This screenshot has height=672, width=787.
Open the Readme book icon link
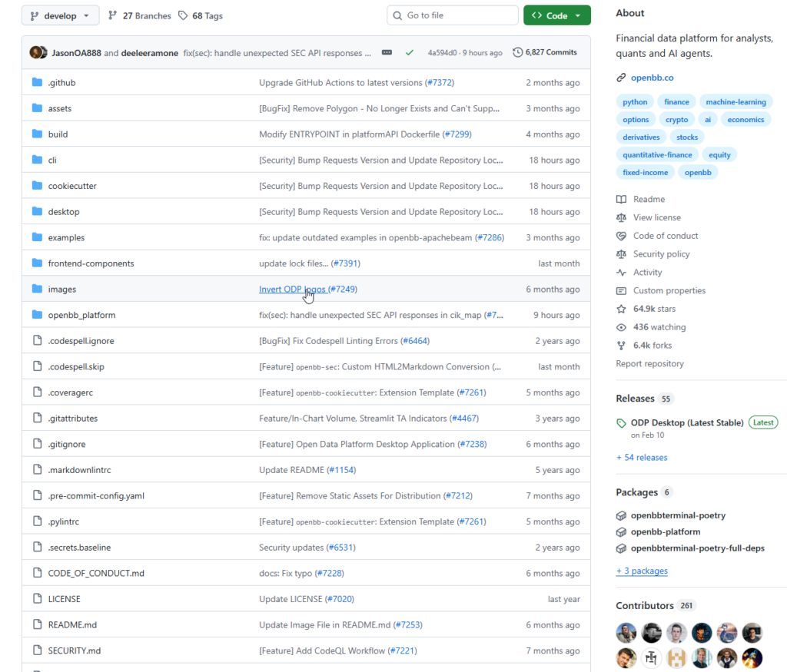[x=621, y=200]
